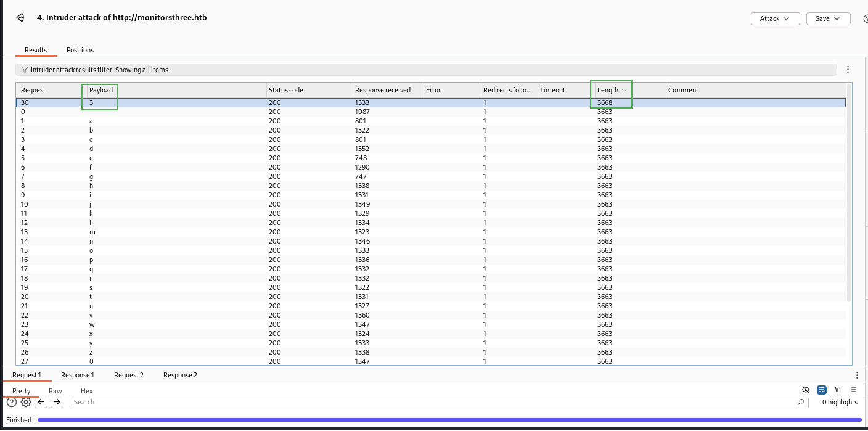Screen dimensions: 868x431
Task: Toggle the blue line wrap button
Action: [x=822, y=390]
